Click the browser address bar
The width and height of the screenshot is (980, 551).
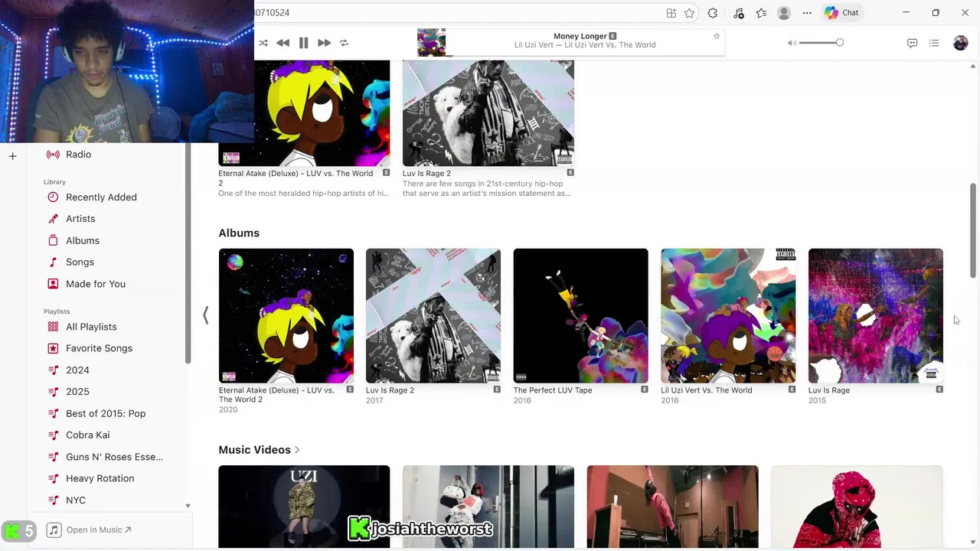tap(459, 13)
